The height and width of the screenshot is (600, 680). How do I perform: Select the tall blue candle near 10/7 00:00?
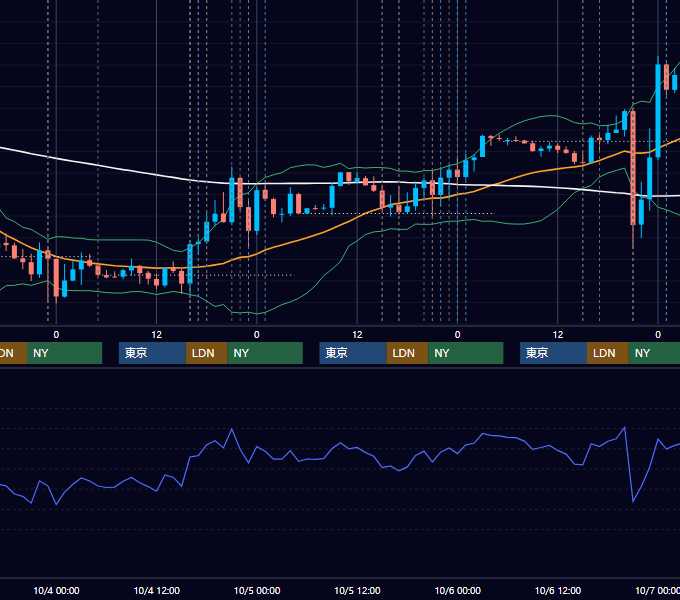click(658, 111)
